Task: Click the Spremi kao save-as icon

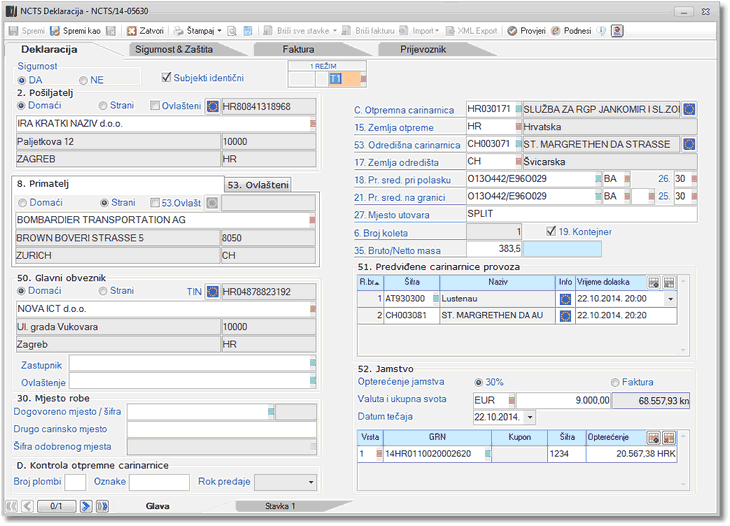Action: pyautogui.click(x=55, y=31)
